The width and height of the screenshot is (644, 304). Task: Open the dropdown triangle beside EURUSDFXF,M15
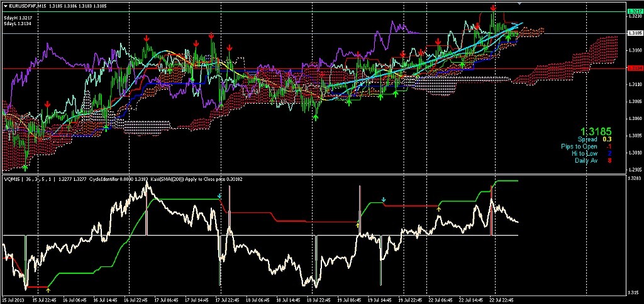pos(5,6)
